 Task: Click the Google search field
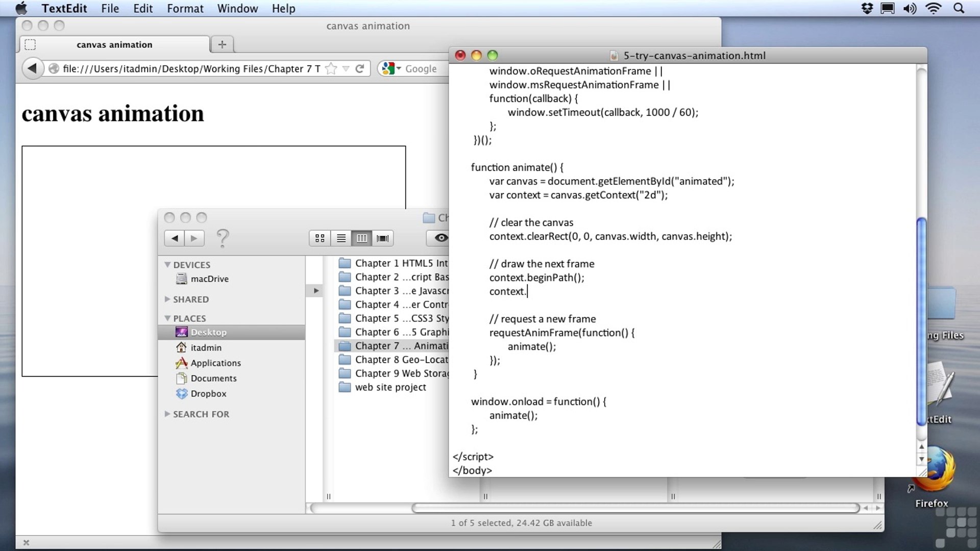[x=424, y=68]
